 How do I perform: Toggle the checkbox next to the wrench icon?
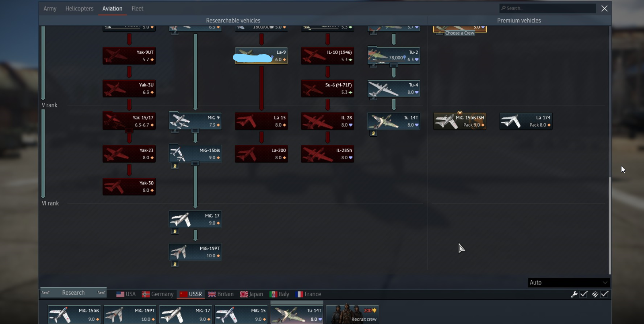click(x=584, y=294)
